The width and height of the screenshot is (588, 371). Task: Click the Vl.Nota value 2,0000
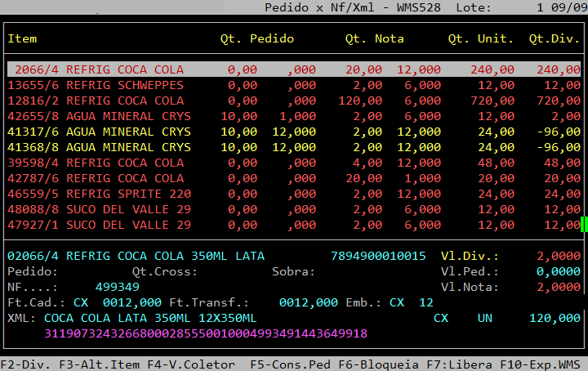pyautogui.click(x=559, y=287)
